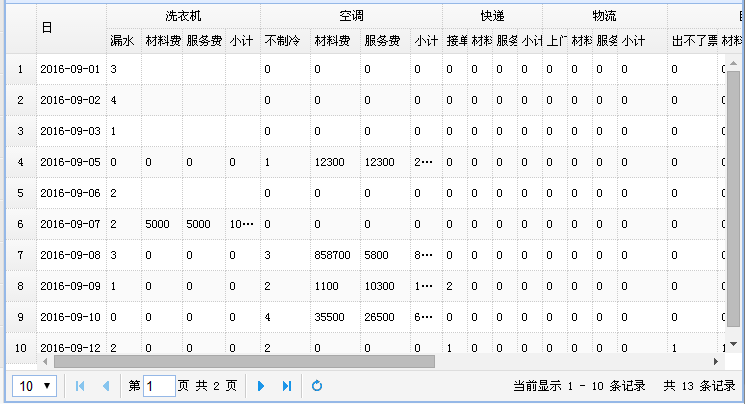The height and width of the screenshot is (404, 745).
Task: Click the vertical scrollbar thumb
Action: pos(733,200)
